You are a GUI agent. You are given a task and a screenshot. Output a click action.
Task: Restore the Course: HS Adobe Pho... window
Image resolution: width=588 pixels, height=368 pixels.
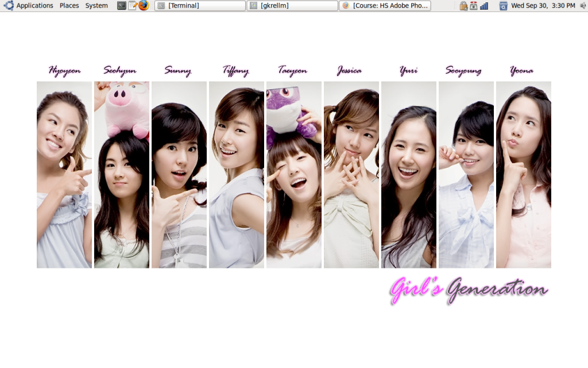coord(385,6)
